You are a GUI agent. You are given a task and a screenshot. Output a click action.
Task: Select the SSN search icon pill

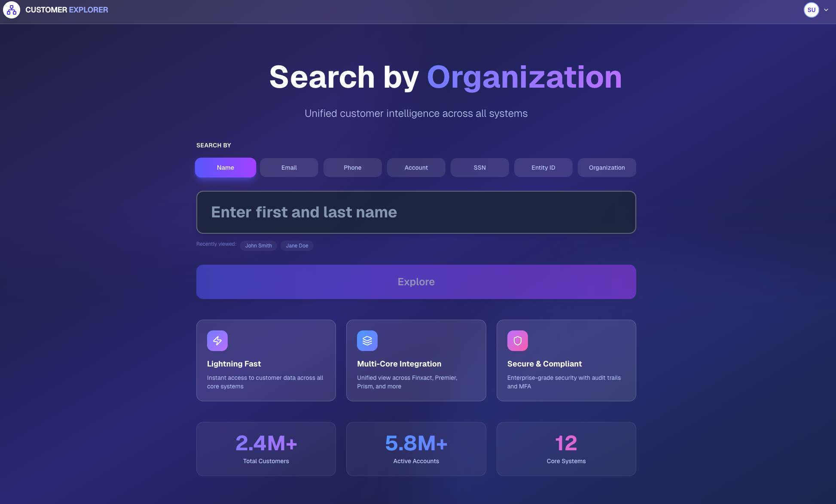(x=479, y=168)
